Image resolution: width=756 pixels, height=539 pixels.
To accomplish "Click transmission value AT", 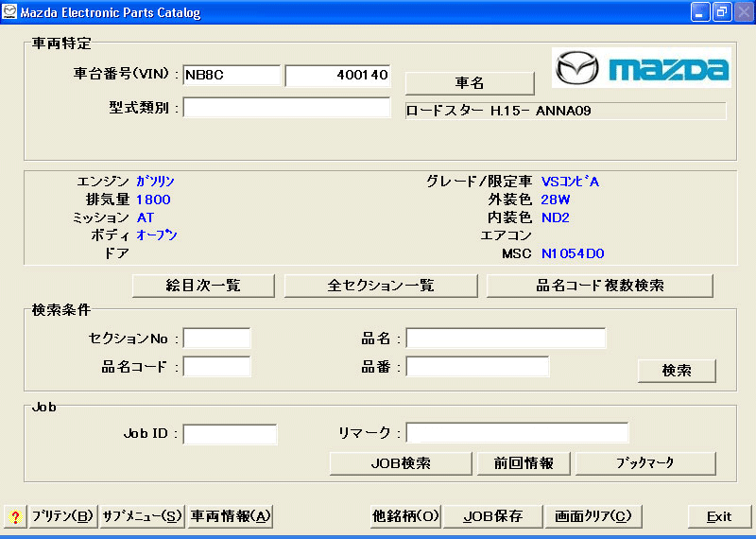I will pyautogui.click(x=146, y=217).
